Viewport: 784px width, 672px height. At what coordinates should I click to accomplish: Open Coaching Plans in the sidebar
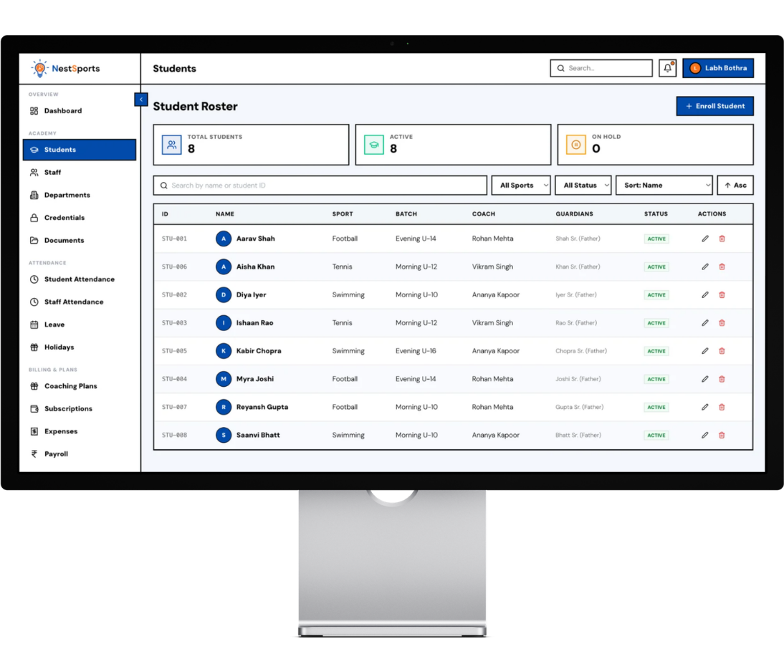point(80,386)
